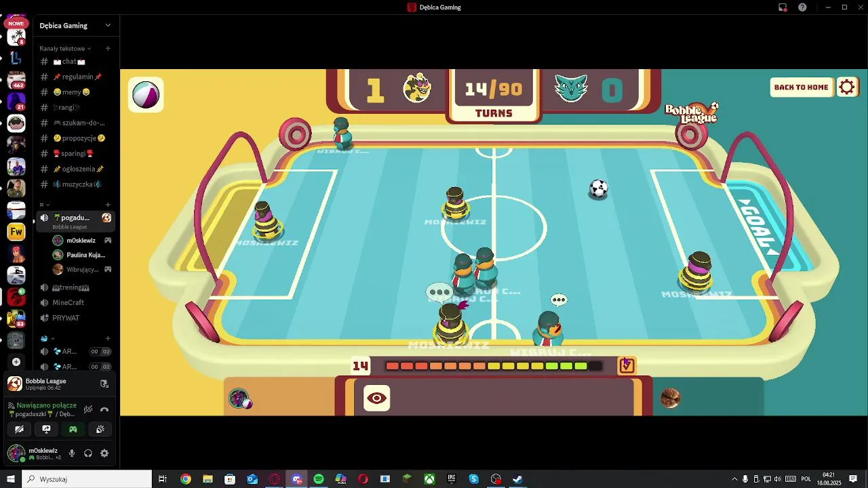The width and height of the screenshot is (868, 488).
Task: Collapse the voice channels category above pogaduszki
Action: point(45,205)
